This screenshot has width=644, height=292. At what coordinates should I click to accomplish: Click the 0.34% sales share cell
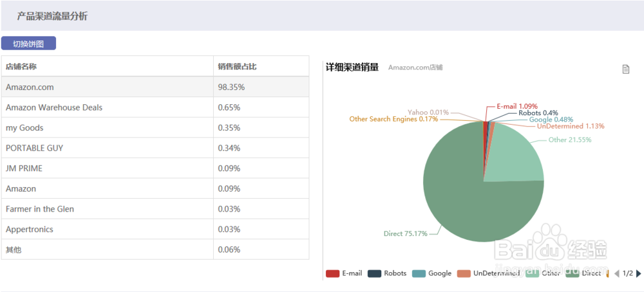[261, 148]
